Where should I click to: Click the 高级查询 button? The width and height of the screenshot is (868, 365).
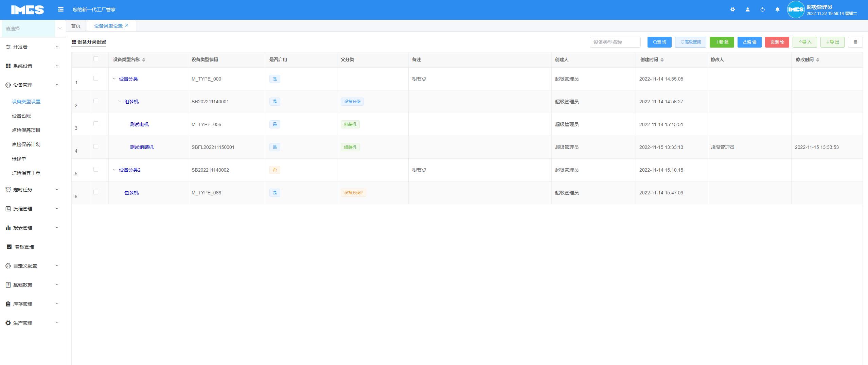[691, 42]
